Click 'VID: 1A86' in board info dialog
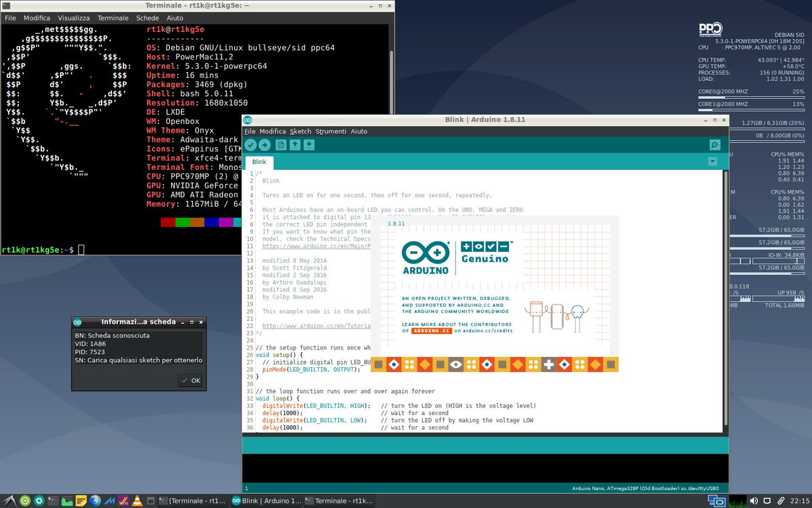The height and width of the screenshot is (508, 812). [91, 343]
